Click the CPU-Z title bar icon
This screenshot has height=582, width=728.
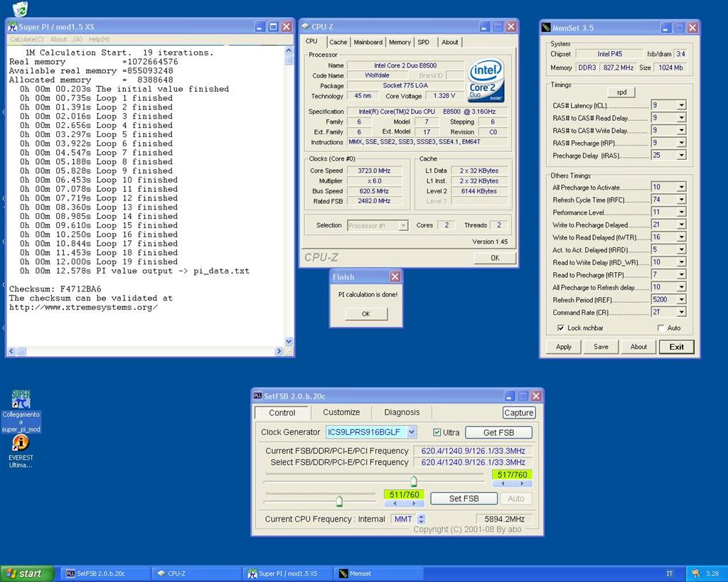coord(305,27)
